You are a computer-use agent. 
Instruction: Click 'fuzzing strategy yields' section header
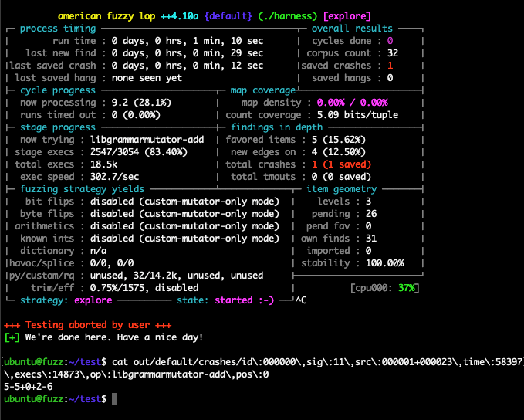[83, 189]
